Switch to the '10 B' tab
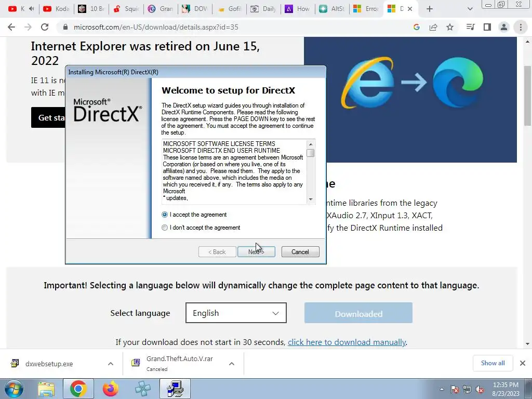The height and width of the screenshot is (399, 532). (x=91, y=9)
